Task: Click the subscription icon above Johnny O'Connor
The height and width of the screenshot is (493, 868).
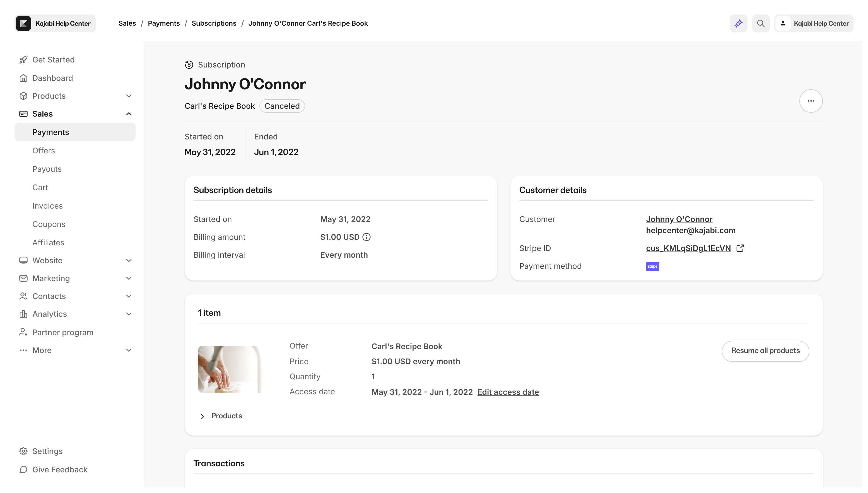Action: pos(189,64)
